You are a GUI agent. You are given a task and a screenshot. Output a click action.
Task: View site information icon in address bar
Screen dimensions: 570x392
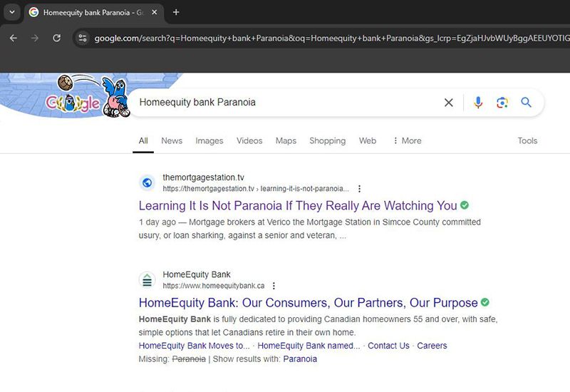click(83, 38)
